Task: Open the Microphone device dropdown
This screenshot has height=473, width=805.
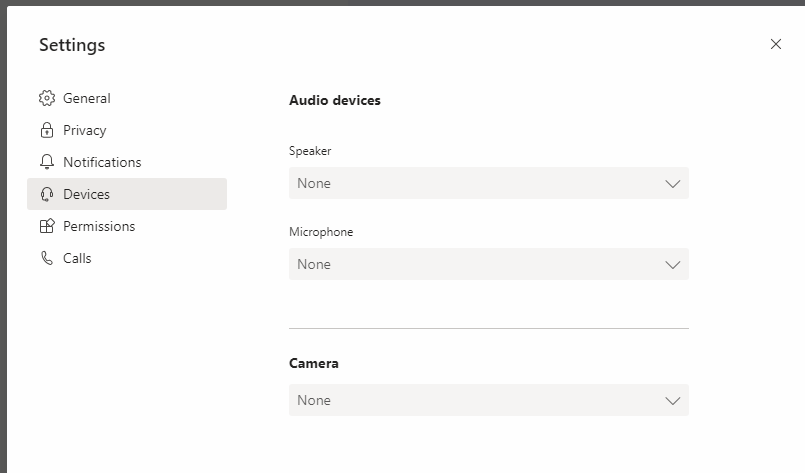Action: [489, 264]
